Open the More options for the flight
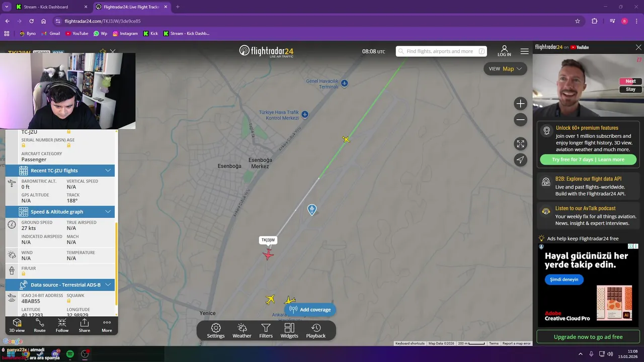 107,325
